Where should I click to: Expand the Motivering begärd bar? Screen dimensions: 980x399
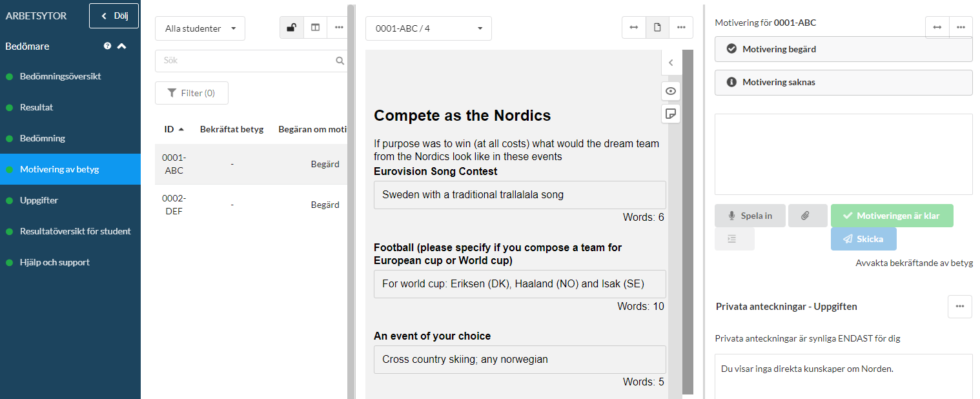click(843, 49)
